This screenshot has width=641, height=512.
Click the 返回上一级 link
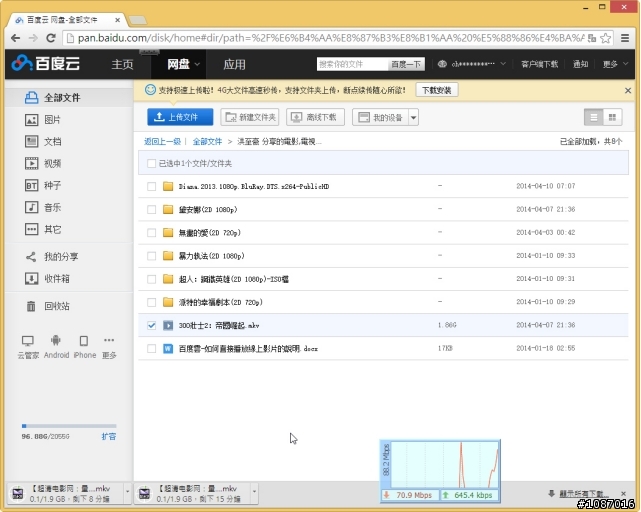(162, 141)
